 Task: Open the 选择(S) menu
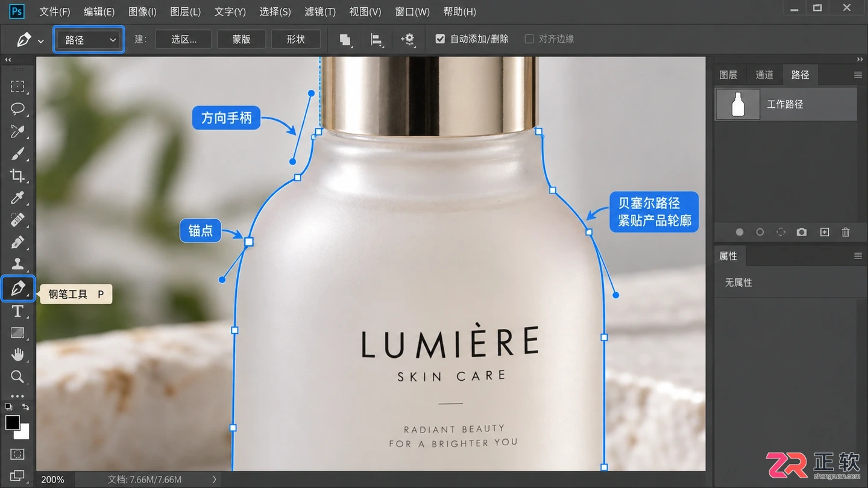point(275,11)
